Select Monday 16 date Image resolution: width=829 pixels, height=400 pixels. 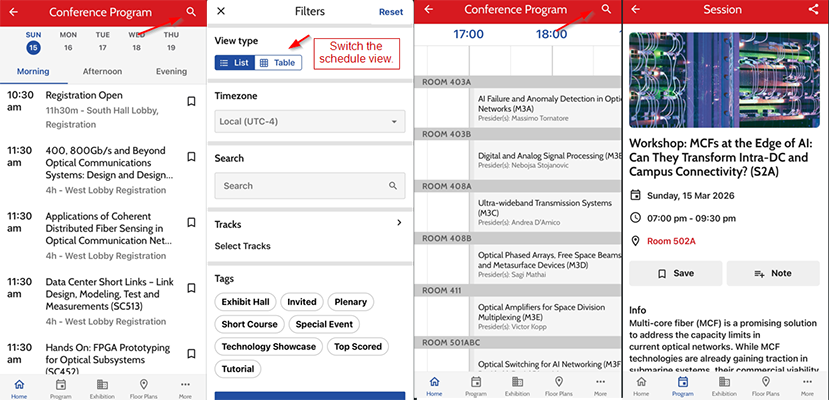coord(68,42)
